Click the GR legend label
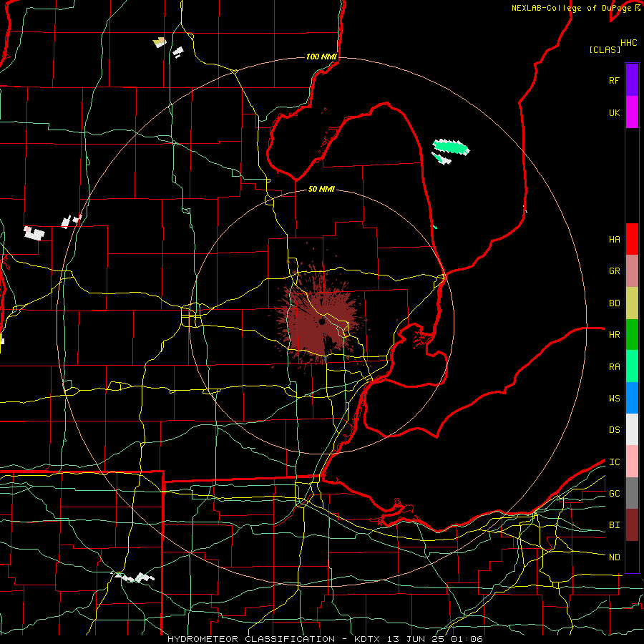 [615, 271]
